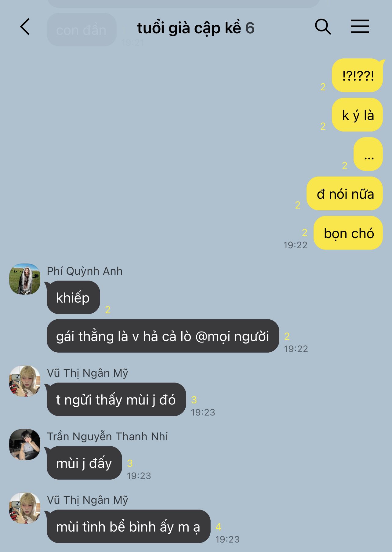The image size is (392, 552).
Task: Open the hamburger menu icon
Action: (360, 26)
